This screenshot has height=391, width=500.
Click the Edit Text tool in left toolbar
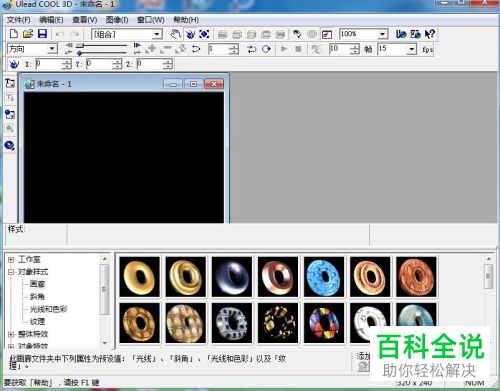pyautogui.click(x=10, y=97)
